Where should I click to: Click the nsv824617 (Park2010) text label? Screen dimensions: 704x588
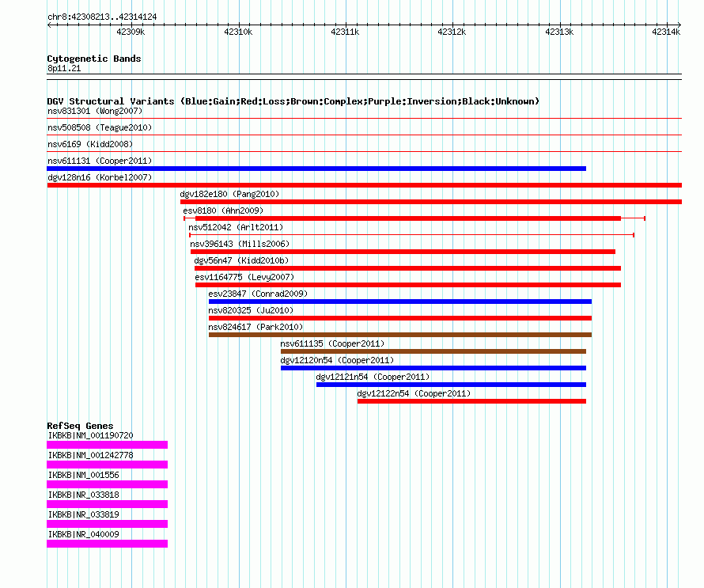(255, 327)
